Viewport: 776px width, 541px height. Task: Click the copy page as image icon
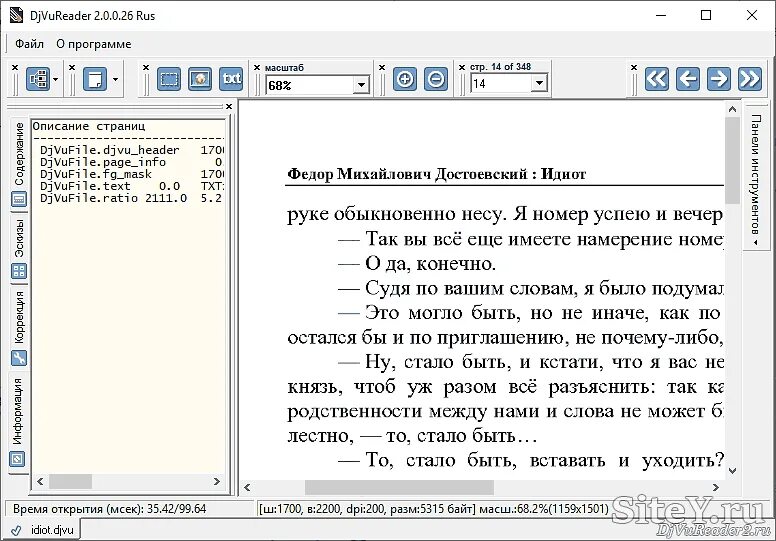200,79
